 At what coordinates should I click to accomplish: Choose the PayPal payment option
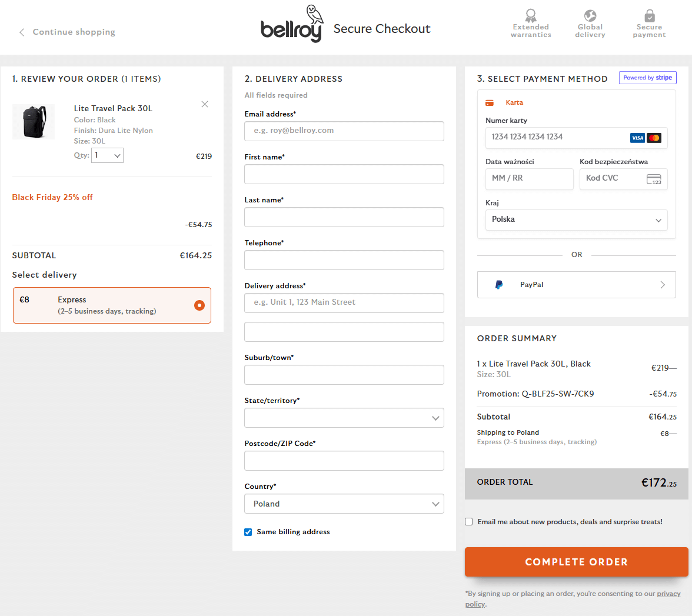[x=576, y=285]
